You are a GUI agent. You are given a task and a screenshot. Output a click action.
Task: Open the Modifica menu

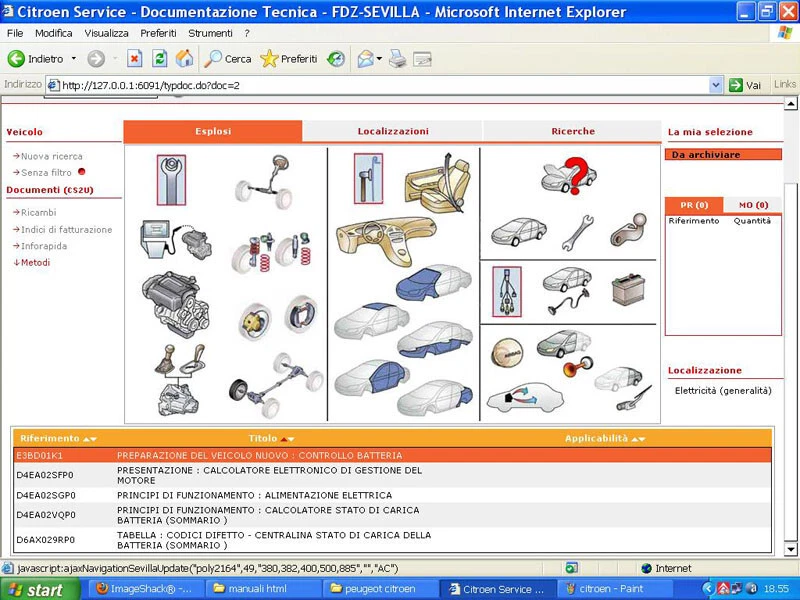52,33
